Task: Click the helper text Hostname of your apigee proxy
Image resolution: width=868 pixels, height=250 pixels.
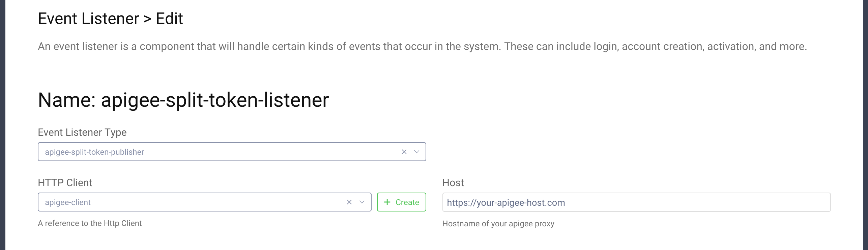Action: pyautogui.click(x=498, y=223)
